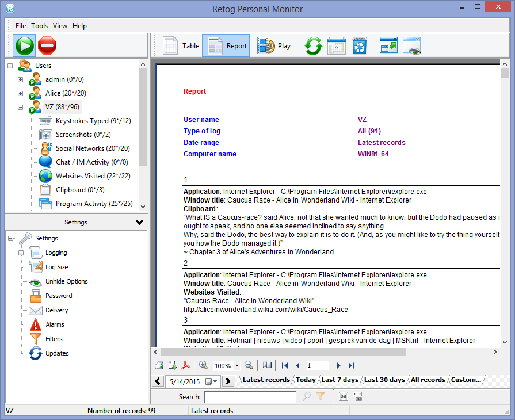Image resolution: width=515 pixels, height=420 pixels.
Task: Select the Latest records tab
Action: (x=266, y=380)
